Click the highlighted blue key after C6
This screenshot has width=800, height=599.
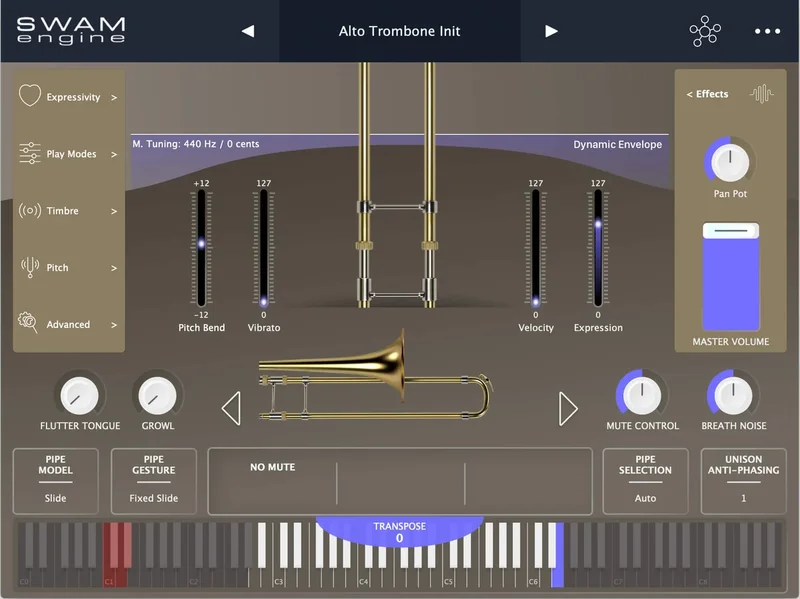[559, 579]
